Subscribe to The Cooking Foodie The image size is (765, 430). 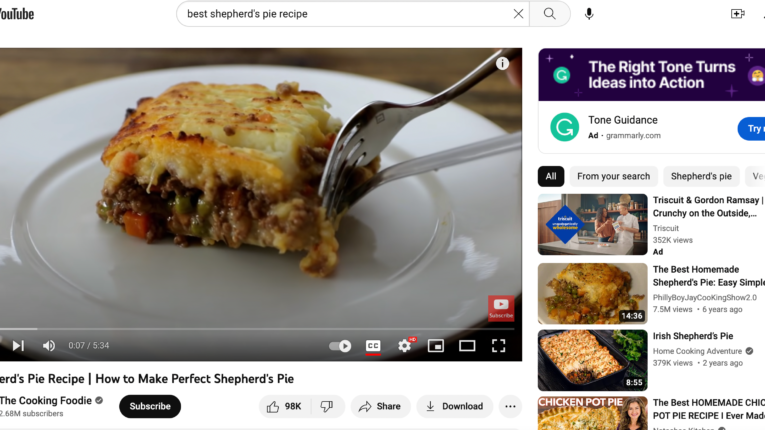click(x=150, y=406)
